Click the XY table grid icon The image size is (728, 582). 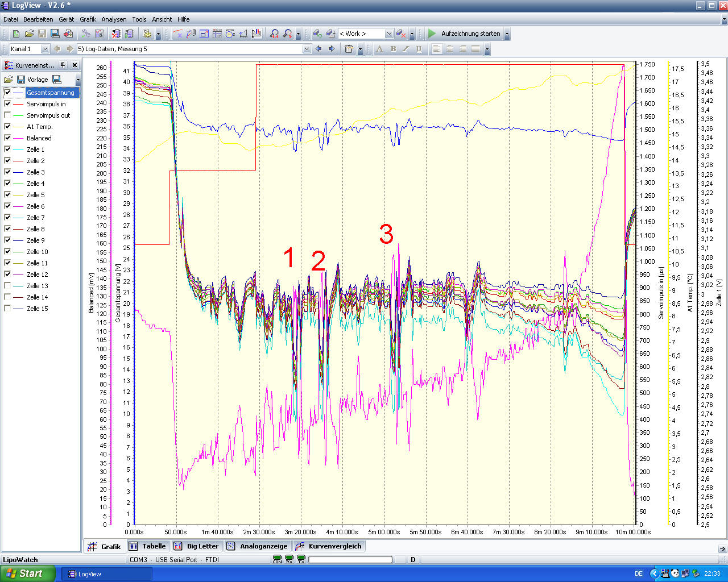coord(217,34)
